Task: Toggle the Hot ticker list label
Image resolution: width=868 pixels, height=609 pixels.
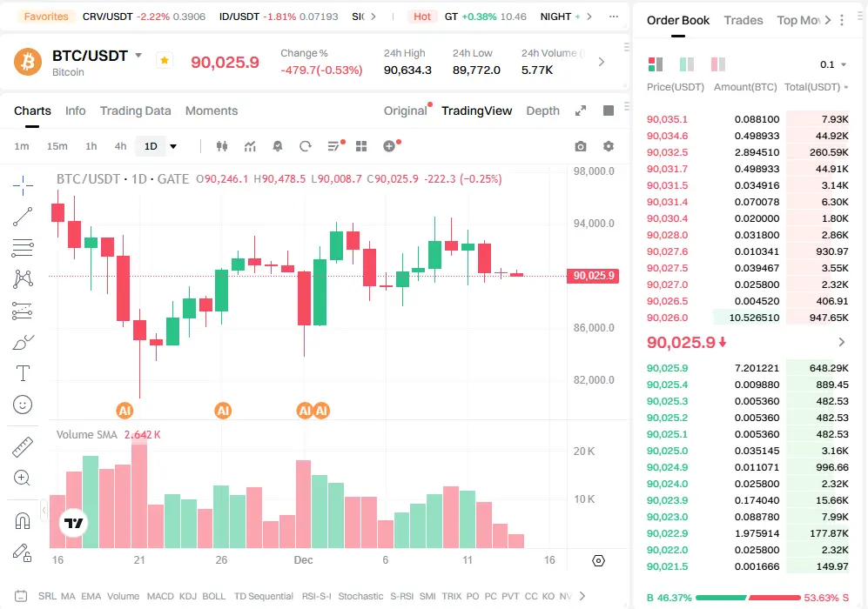Action: [x=422, y=17]
